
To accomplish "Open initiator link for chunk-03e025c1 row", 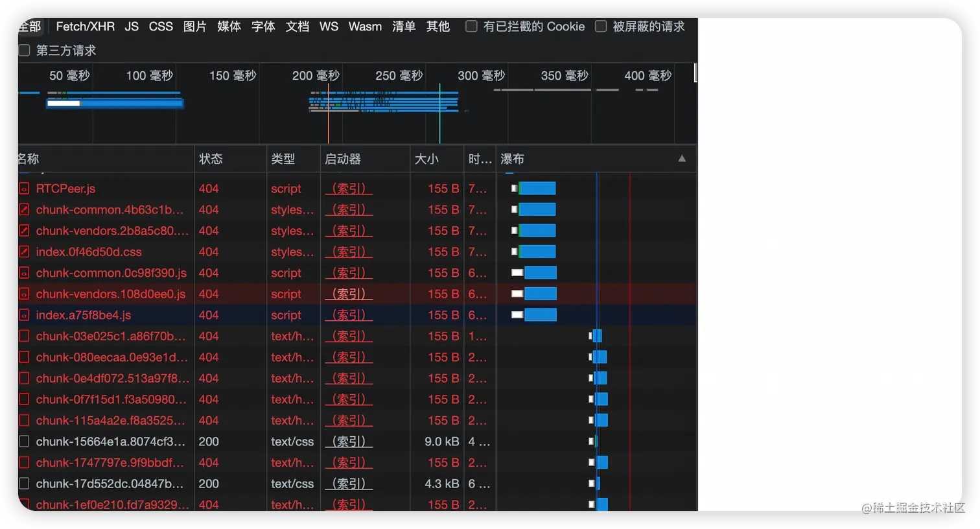I will 349,336.
